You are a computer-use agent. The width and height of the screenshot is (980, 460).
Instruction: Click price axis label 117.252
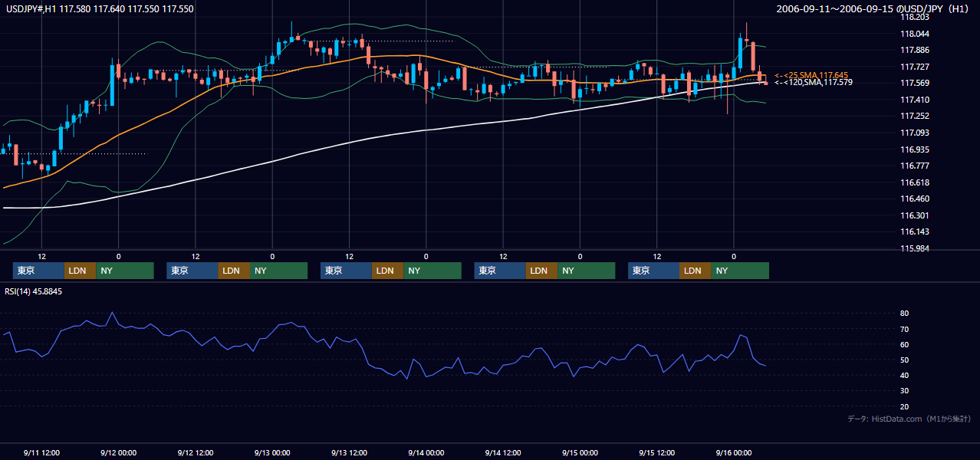coord(914,116)
